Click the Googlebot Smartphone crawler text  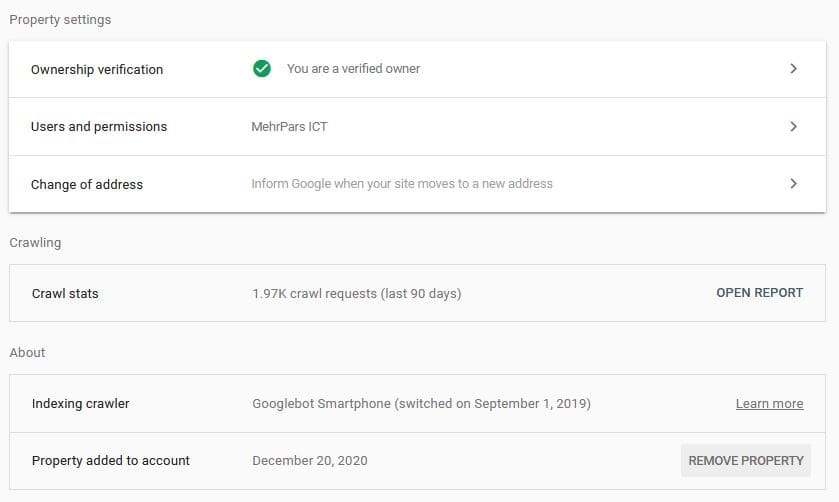tap(421, 404)
